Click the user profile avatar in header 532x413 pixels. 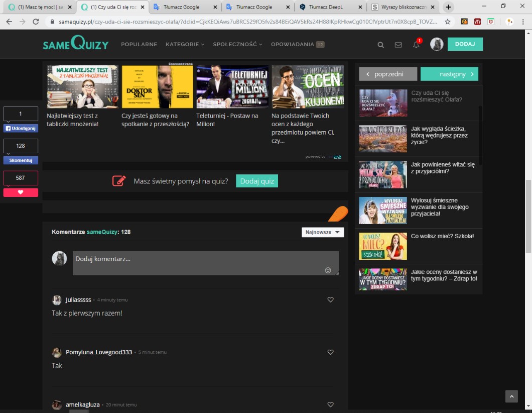437,44
